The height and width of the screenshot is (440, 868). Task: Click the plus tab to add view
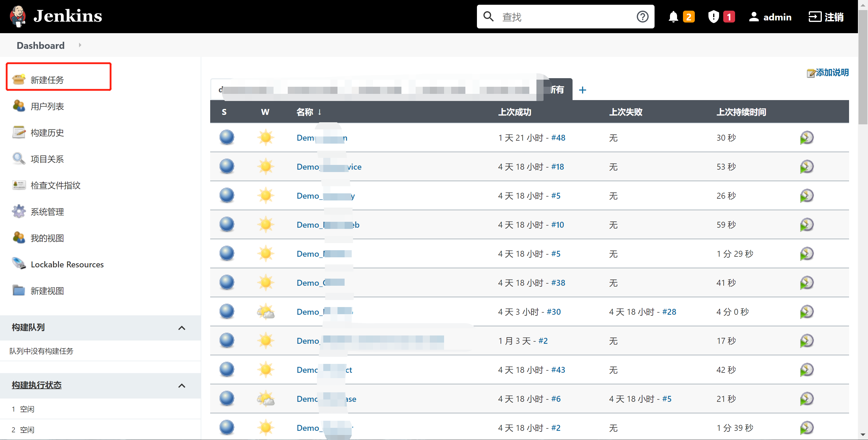click(582, 90)
